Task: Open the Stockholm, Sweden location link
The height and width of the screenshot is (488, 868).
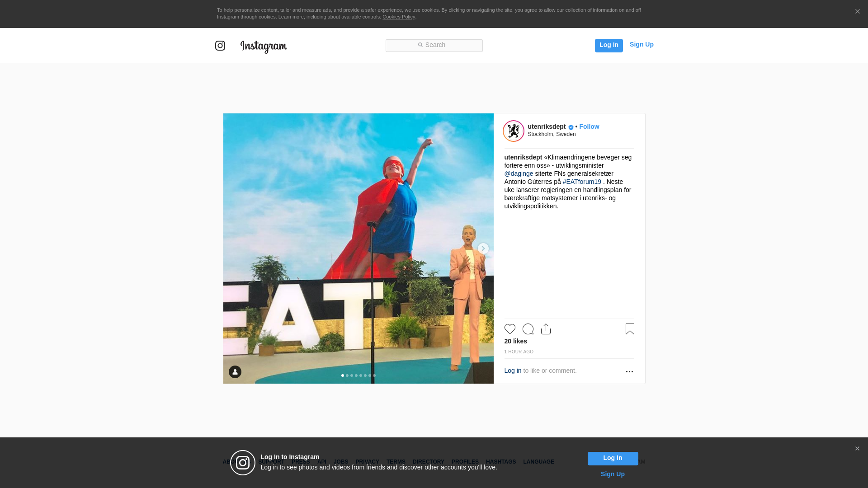Action: [552, 134]
